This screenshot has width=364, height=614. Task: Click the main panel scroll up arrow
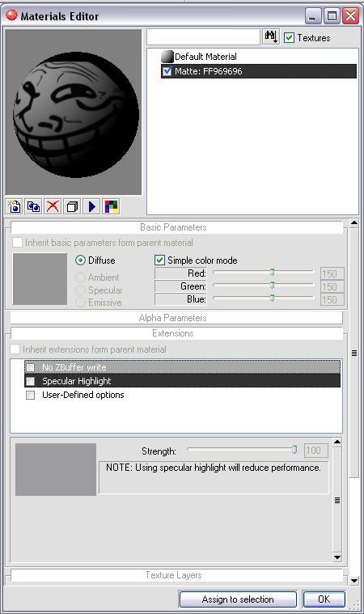pyautogui.click(x=353, y=222)
